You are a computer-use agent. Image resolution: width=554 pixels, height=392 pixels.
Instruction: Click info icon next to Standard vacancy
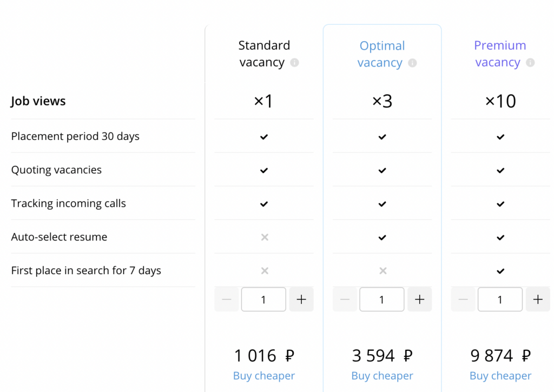pyautogui.click(x=294, y=63)
